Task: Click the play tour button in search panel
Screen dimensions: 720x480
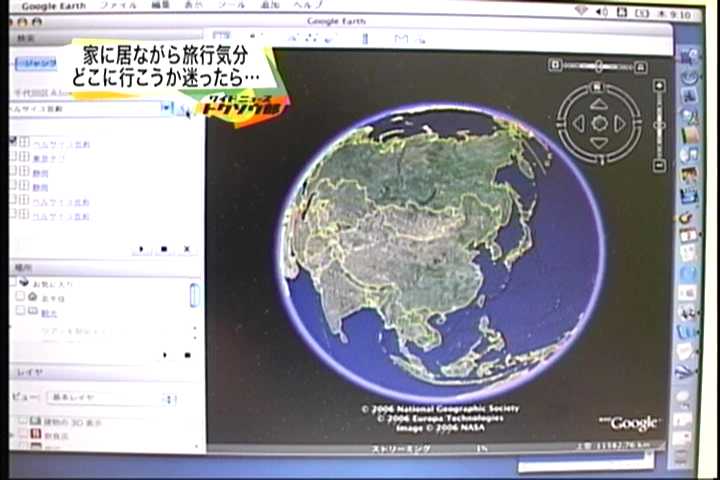Action: (x=141, y=249)
